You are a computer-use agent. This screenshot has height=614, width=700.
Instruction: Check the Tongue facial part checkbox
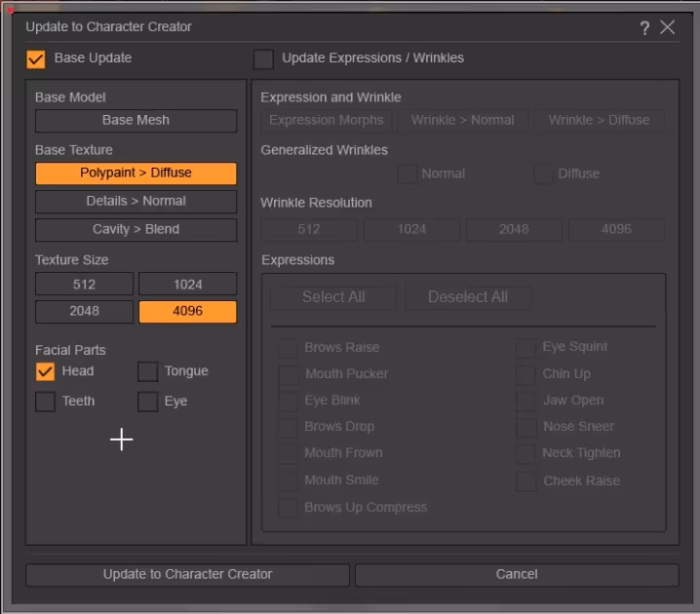(x=148, y=371)
